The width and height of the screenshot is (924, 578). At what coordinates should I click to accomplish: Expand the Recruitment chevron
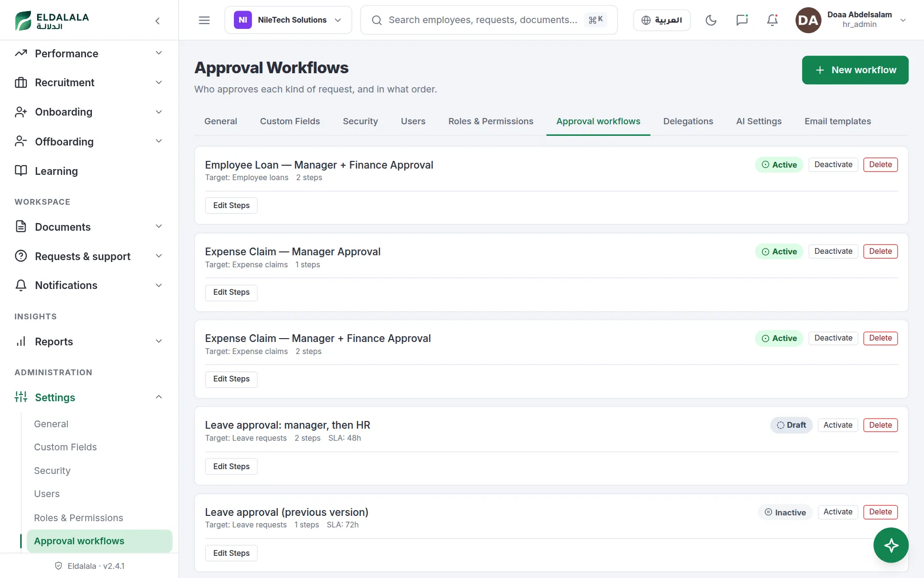coord(159,82)
